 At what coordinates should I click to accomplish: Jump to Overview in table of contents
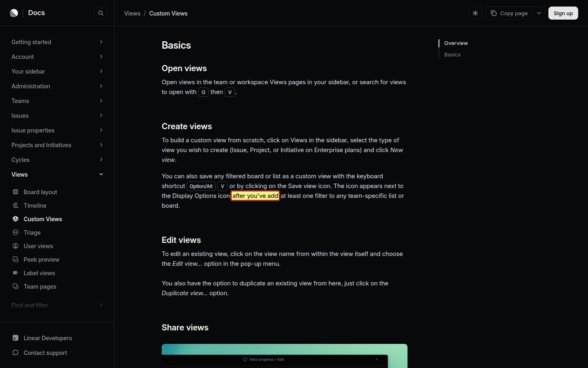coord(456,43)
